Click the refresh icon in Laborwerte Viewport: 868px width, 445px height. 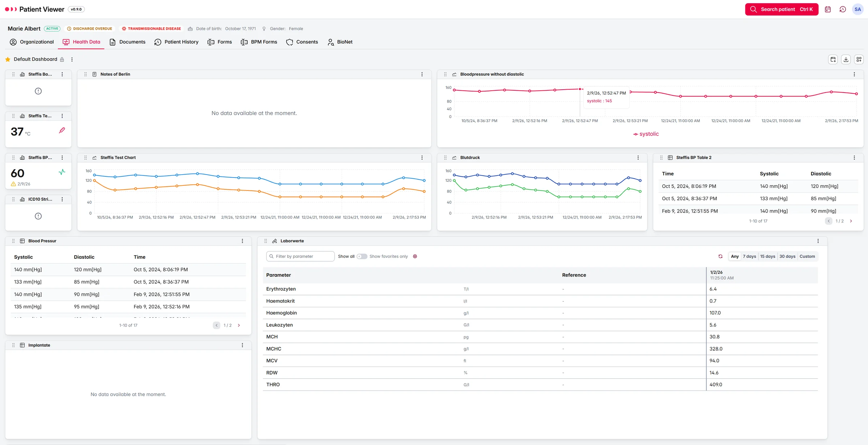pyautogui.click(x=720, y=256)
